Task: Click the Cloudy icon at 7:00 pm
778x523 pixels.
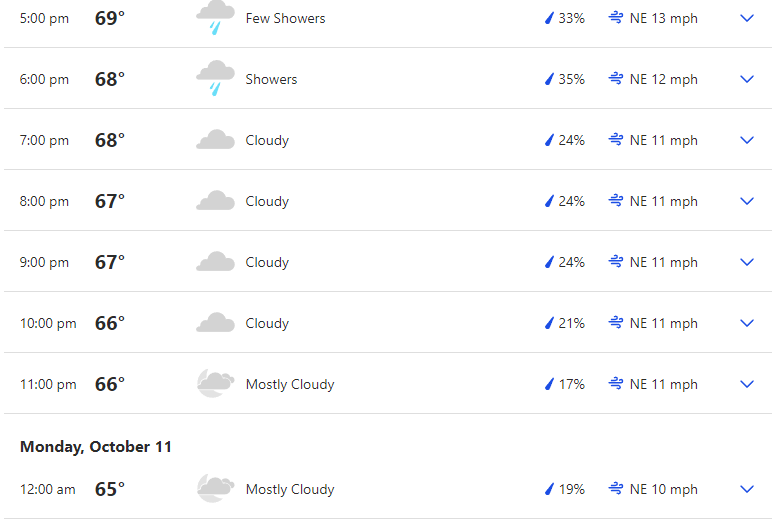Action: (x=215, y=139)
